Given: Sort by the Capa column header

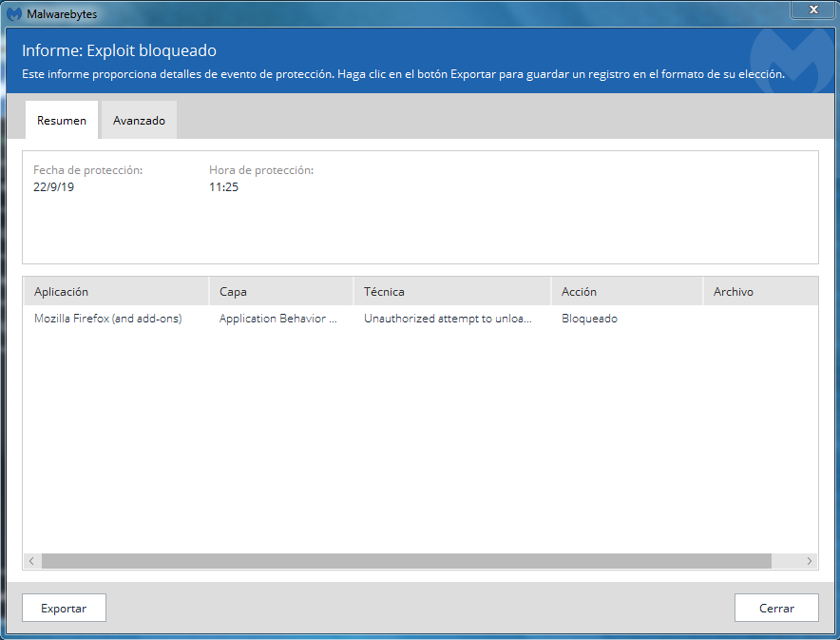Looking at the screenshot, I should click(x=281, y=292).
